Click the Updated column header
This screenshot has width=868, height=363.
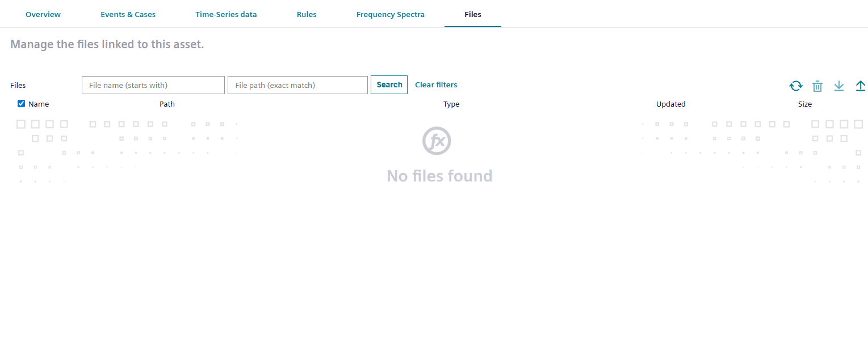(x=670, y=104)
